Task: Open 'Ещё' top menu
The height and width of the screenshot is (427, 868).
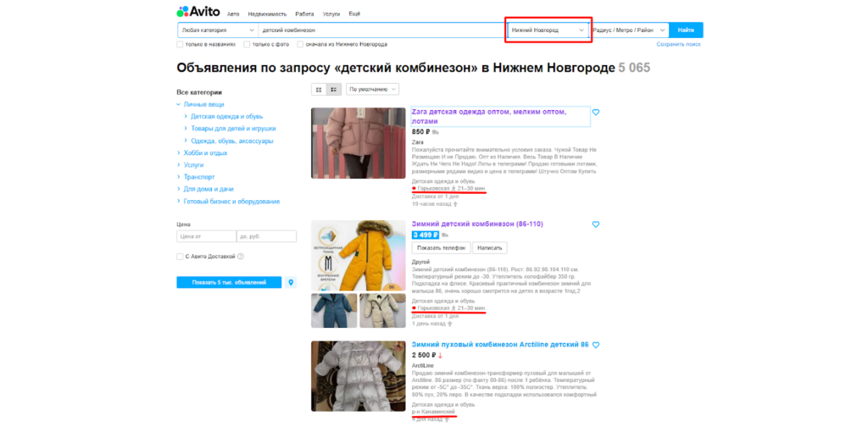Action: (354, 14)
